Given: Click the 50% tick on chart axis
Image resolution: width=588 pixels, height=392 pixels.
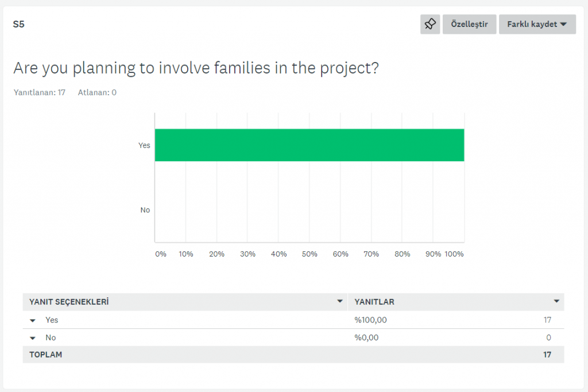Looking at the screenshot, I should pos(310,254).
